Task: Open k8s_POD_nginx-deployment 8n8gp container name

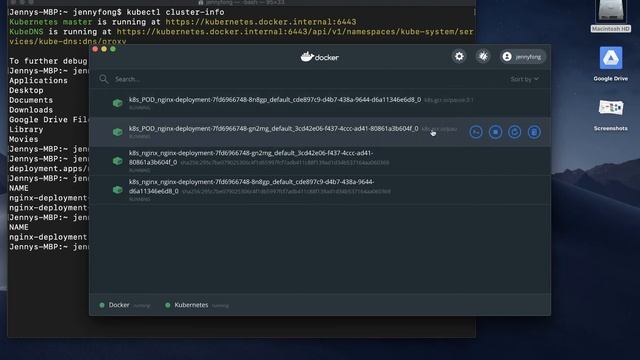Action: 275,100
